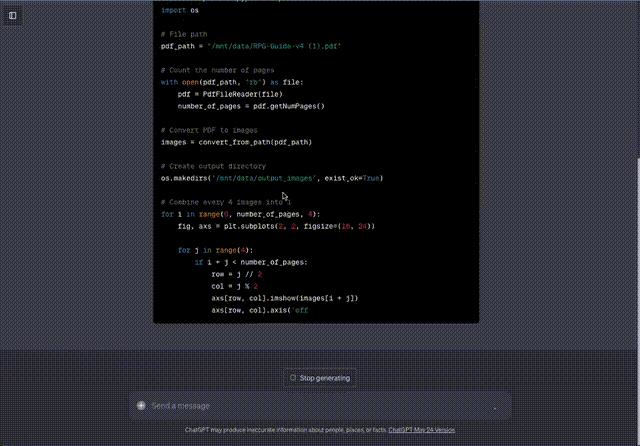Click the plus icon in message box
This screenshot has height=446, width=640.
[x=142, y=406]
